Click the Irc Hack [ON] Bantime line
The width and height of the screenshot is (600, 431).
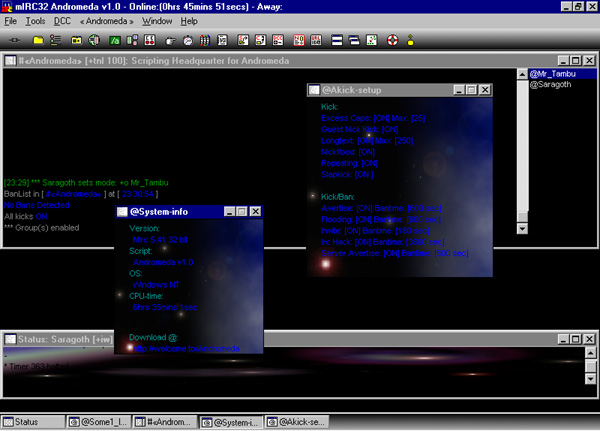[x=383, y=242]
